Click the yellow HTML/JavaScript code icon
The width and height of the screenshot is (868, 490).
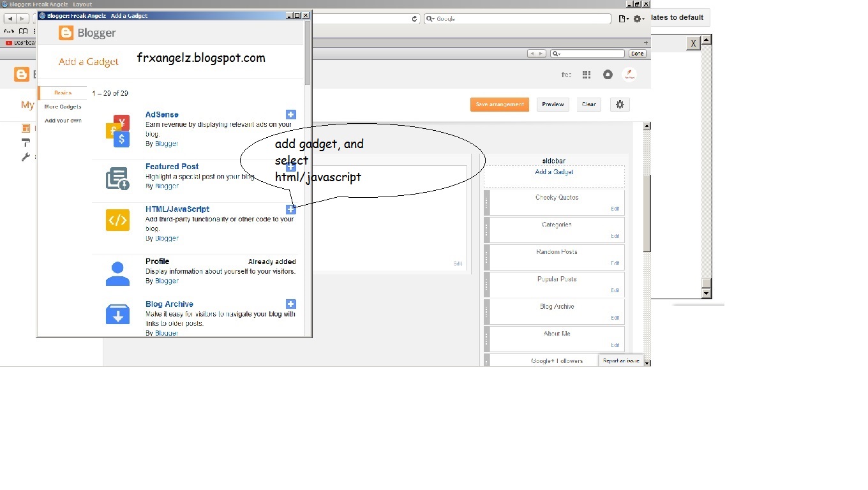[x=117, y=221]
